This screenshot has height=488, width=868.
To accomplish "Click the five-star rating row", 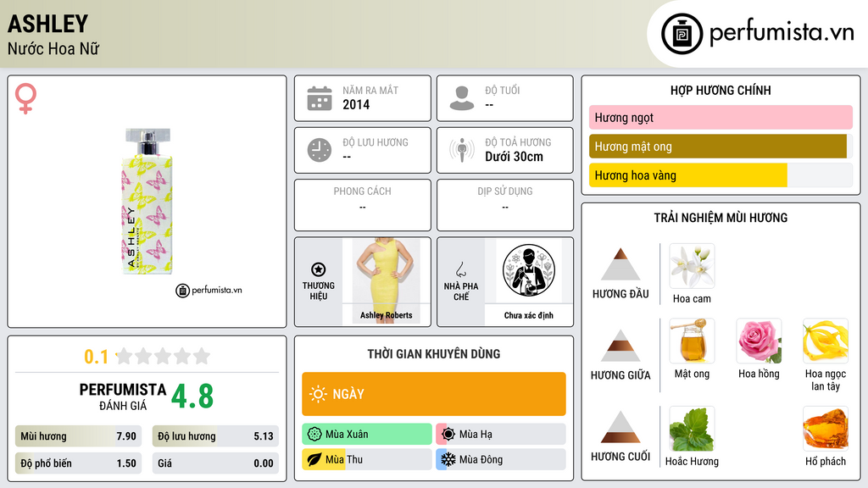I will 163,356.
